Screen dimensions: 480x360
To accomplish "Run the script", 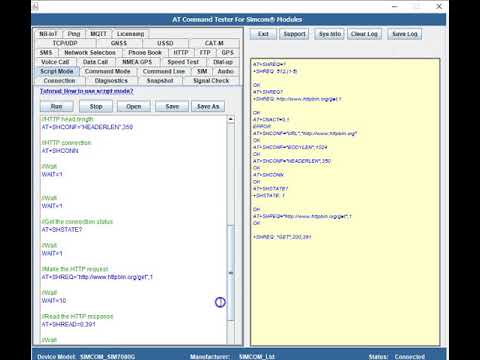I will click(x=57, y=106).
